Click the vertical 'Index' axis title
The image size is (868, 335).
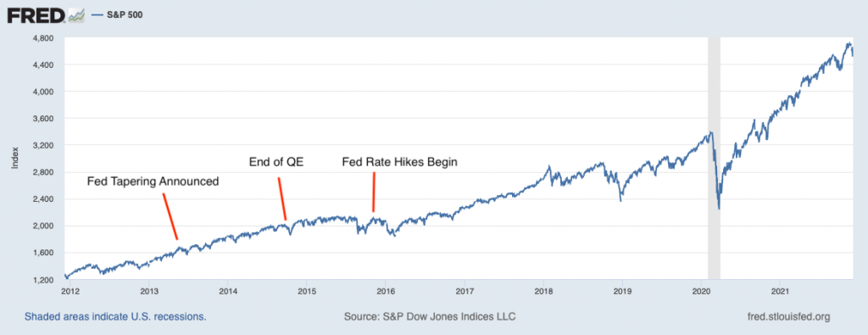tap(15, 158)
